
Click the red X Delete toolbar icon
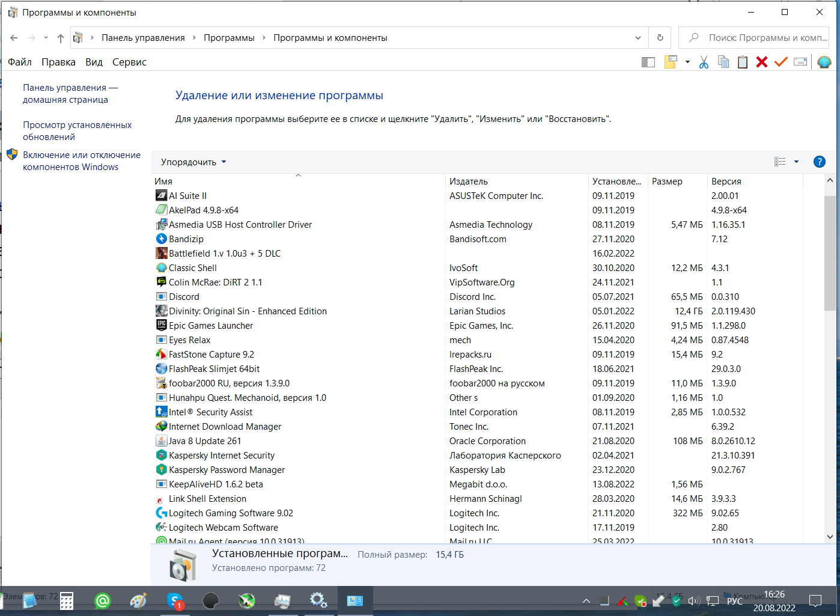762,62
